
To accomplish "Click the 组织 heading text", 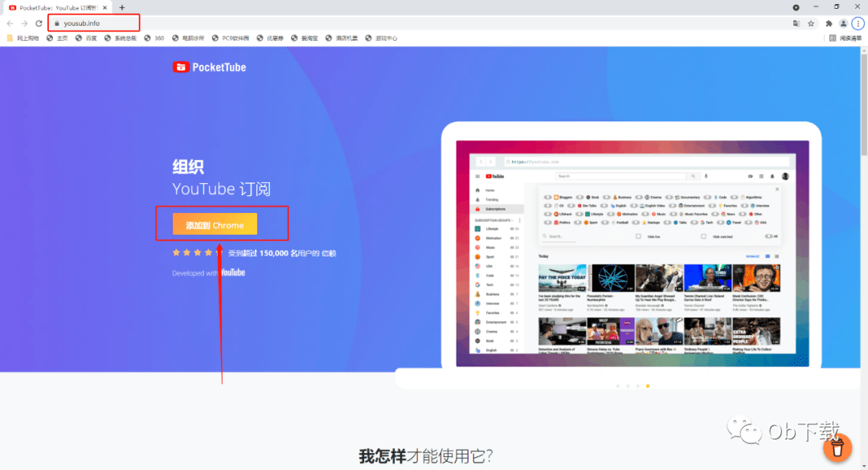I will tap(188, 166).
